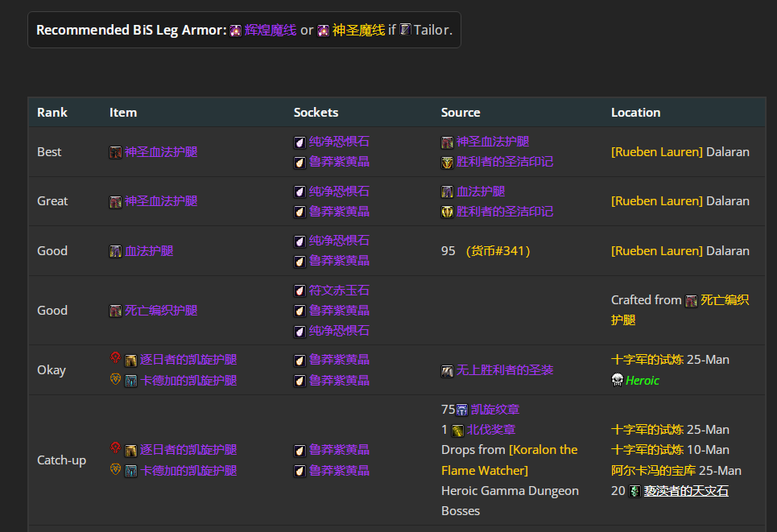
Task: Click the 凯旋纹章 emblem icon
Action: point(462,410)
